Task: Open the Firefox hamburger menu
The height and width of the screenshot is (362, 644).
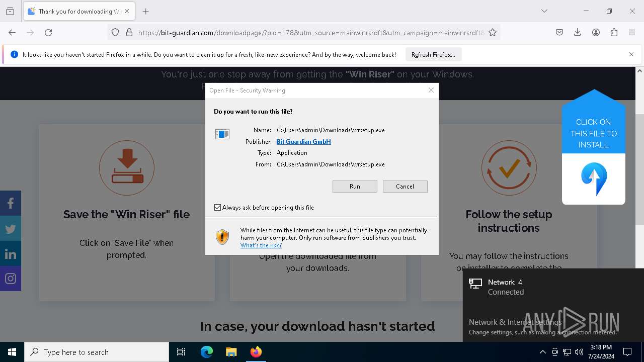Action: tap(632, 32)
